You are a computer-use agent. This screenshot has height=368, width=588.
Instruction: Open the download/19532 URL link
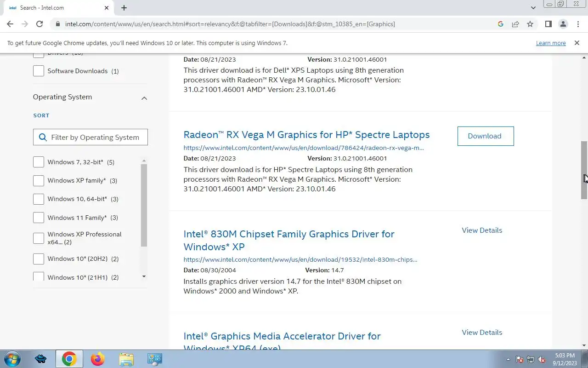click(x=300, y=259)
